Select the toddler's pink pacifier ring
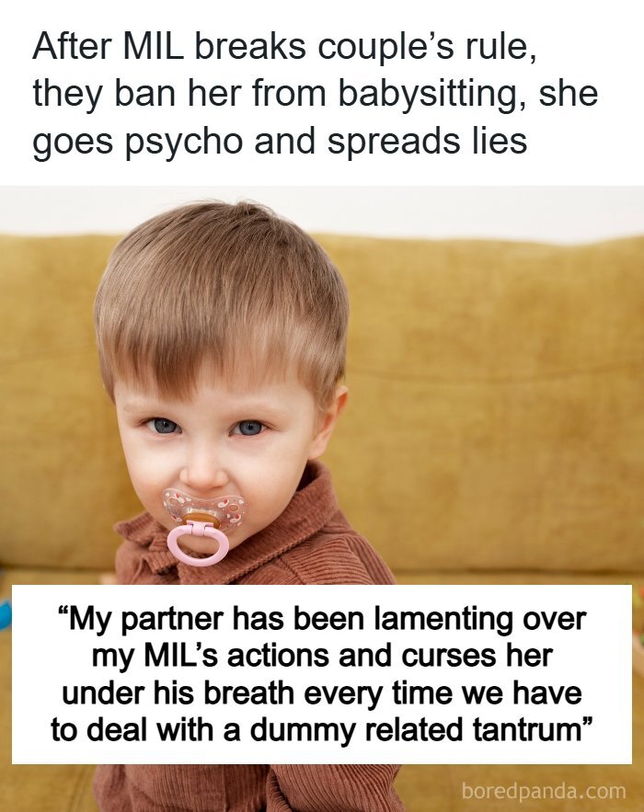 point(198,543)
